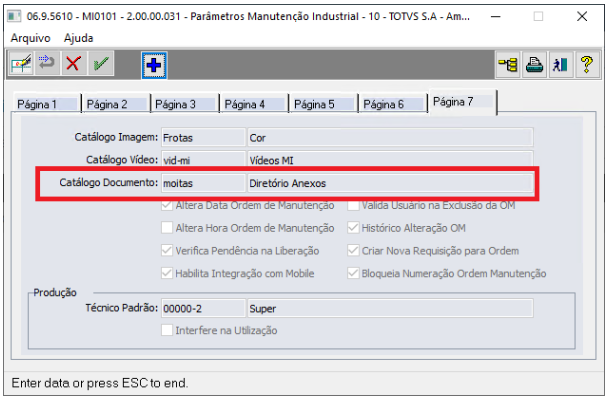Click the Super description field
The width and height of the screenshot is (608, 400).
390,309
